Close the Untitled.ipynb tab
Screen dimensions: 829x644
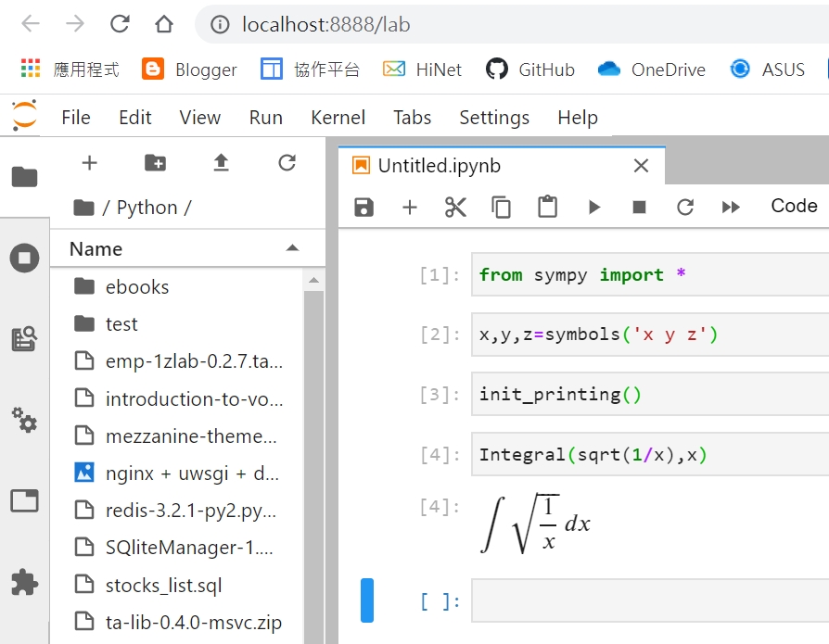641,166
